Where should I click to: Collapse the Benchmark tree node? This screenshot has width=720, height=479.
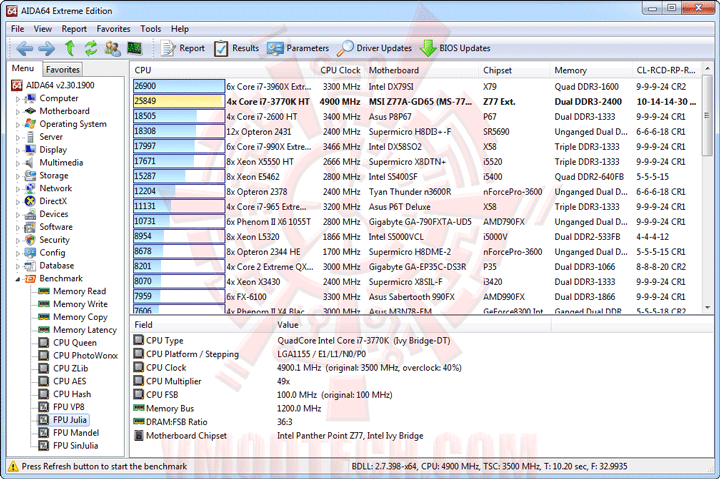click(x=17, y=279)
